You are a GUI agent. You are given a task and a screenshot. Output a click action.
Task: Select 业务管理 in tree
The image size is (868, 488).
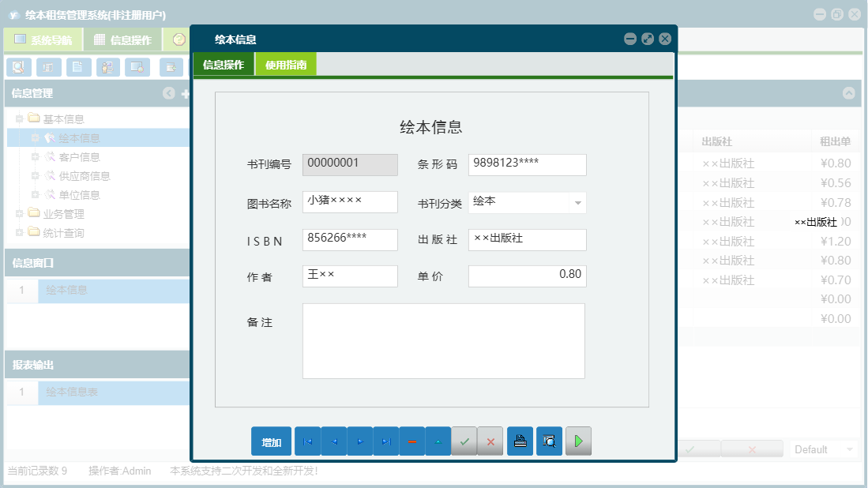point(64,214)
